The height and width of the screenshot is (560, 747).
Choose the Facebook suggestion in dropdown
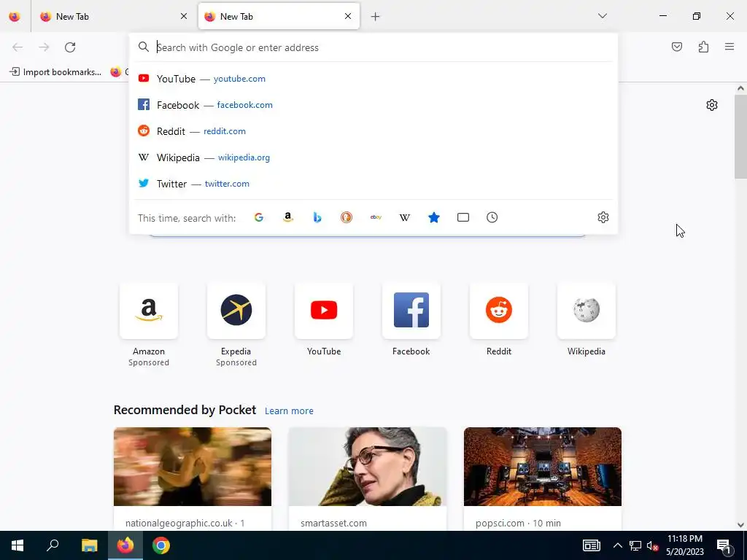[373, 105]
